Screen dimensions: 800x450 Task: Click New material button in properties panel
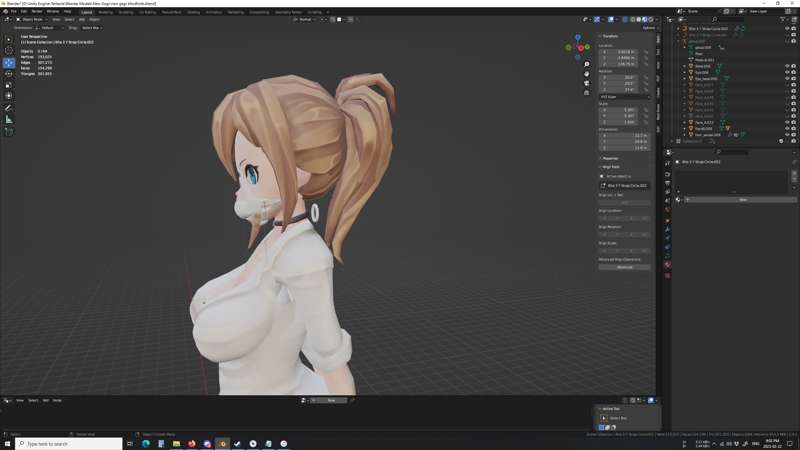click(x=742, y=200)
